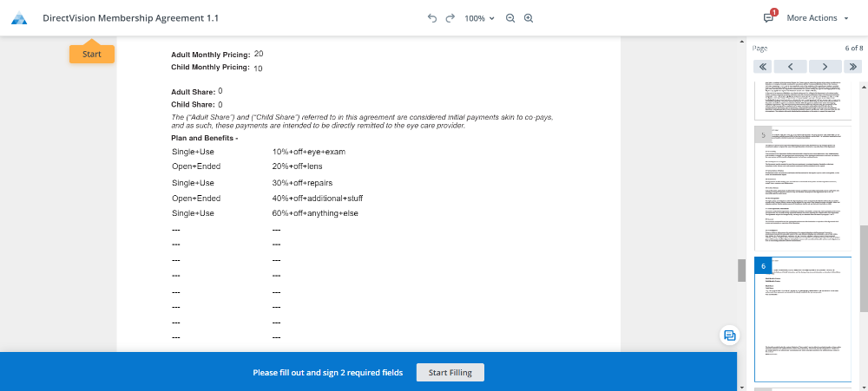868x391 pixels.
Task: Jump to the first page
Action: pos(764,66)
